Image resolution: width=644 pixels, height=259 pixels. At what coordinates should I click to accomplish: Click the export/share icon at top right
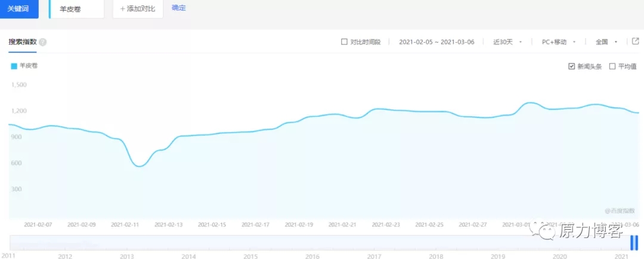click(x=635, y=42)
